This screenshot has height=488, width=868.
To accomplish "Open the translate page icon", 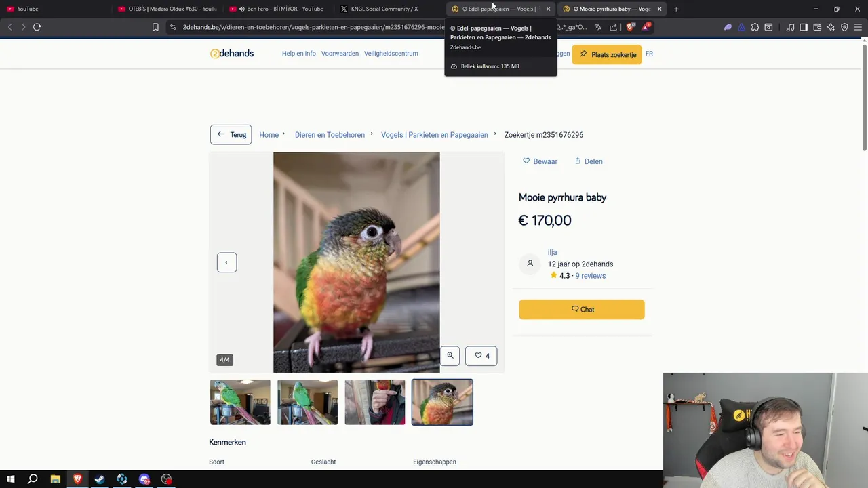I will [598, 27].
